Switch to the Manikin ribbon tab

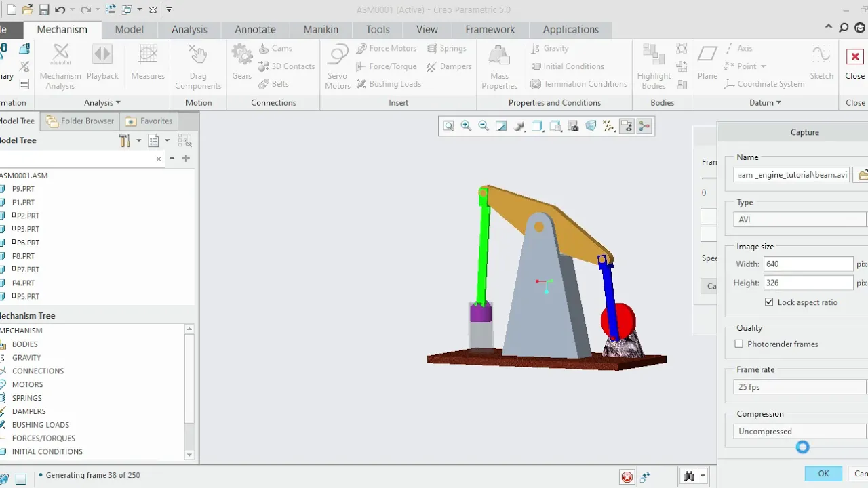[321, 29]
